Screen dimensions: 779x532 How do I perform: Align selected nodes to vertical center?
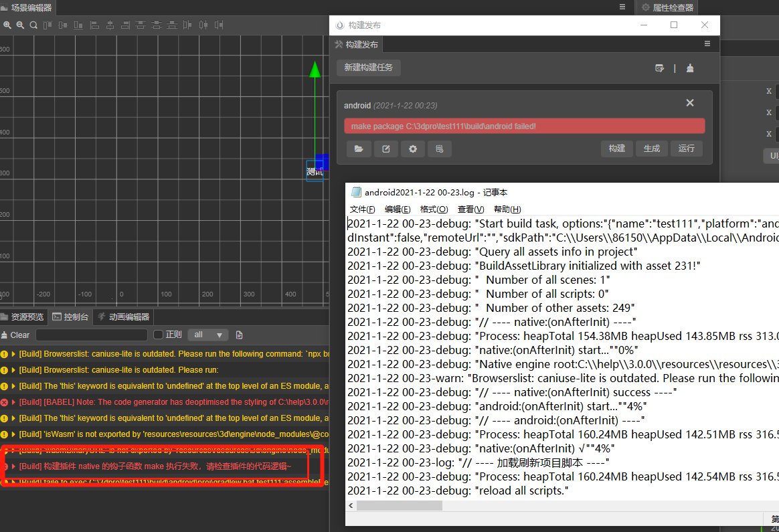point(63,25)
